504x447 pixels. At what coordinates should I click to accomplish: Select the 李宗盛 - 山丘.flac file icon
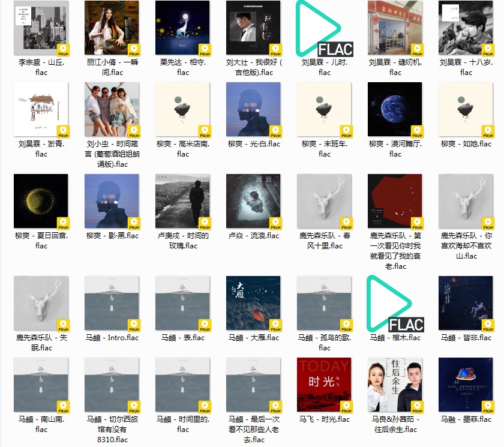coord(41,28)
